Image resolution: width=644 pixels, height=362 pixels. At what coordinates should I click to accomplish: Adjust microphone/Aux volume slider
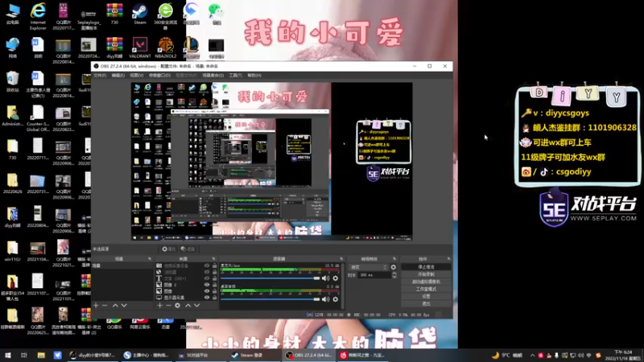pyautogui.click(x=270, y=278)
